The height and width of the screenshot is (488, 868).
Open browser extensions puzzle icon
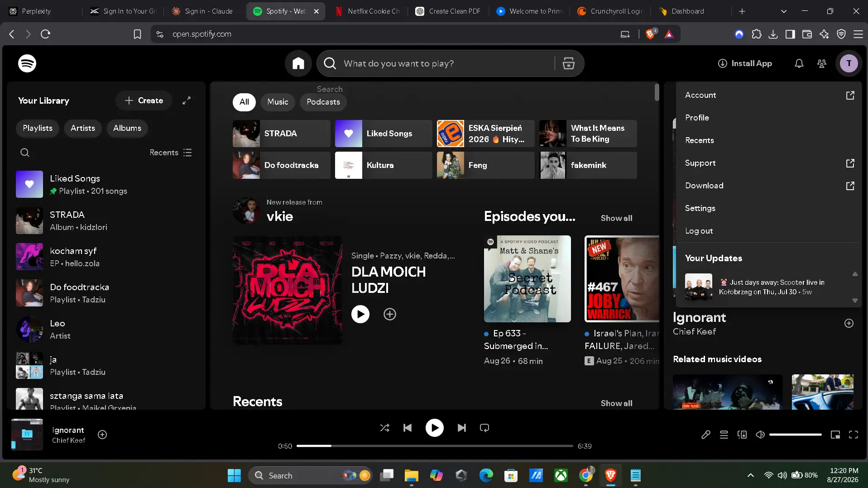pos(757,34)
